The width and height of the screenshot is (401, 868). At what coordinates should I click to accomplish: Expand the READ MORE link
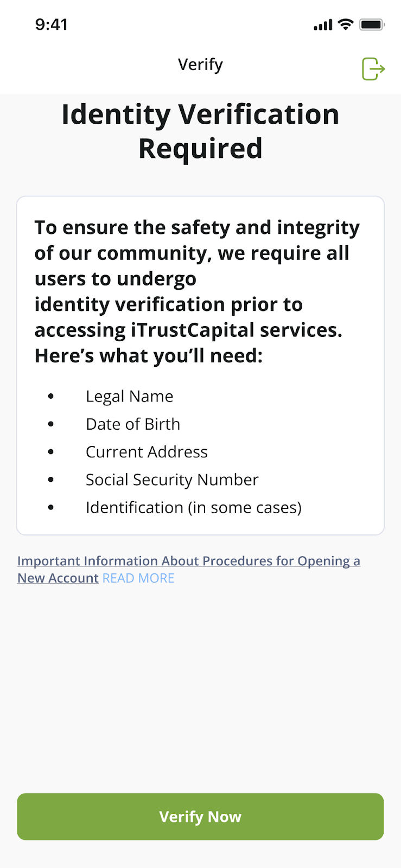click(x=138, y=578)
